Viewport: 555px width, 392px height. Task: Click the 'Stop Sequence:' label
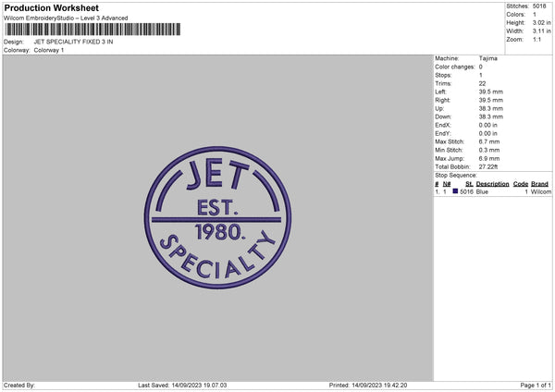point(456,175)
